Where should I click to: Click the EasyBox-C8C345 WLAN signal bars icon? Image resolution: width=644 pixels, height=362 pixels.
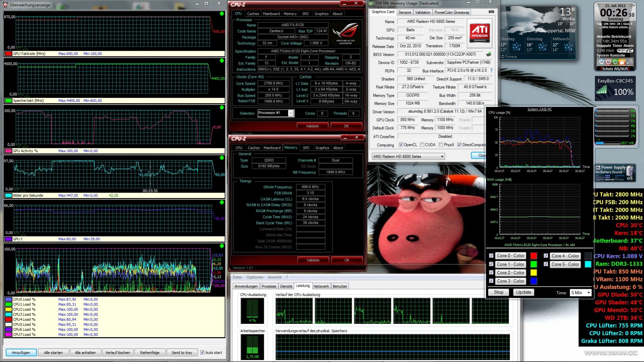point(602,90)
